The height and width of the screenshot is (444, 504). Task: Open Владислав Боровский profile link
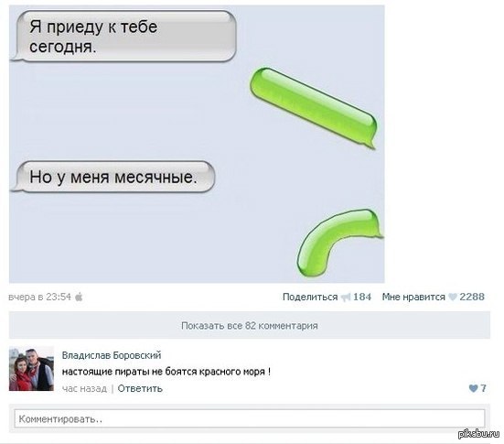(x=112, y=355)
